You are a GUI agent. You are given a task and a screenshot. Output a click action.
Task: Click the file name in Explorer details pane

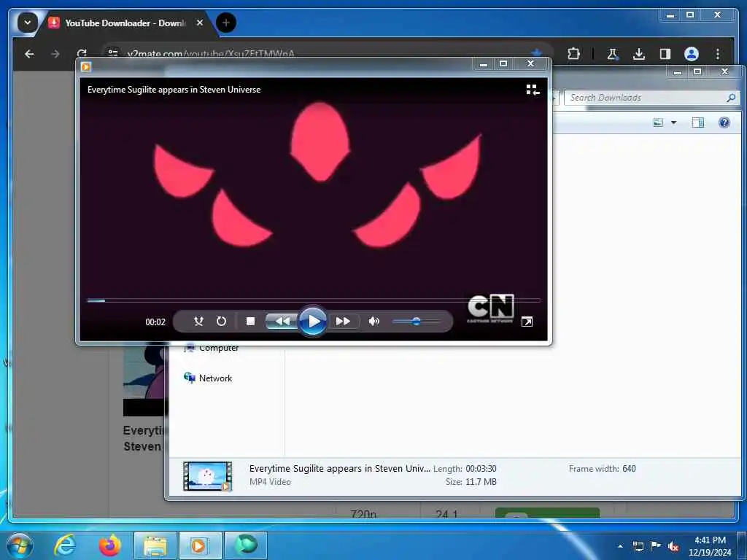[340, 469]
